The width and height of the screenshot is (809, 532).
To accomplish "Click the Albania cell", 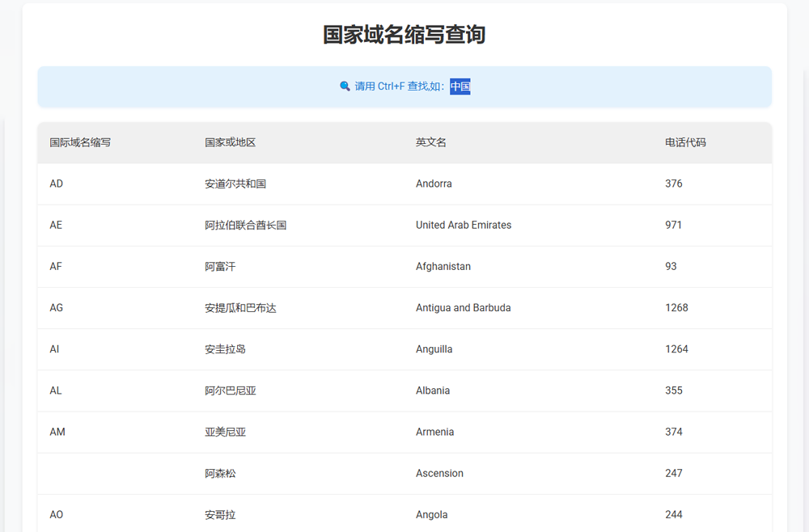I will tap(433, 391).
